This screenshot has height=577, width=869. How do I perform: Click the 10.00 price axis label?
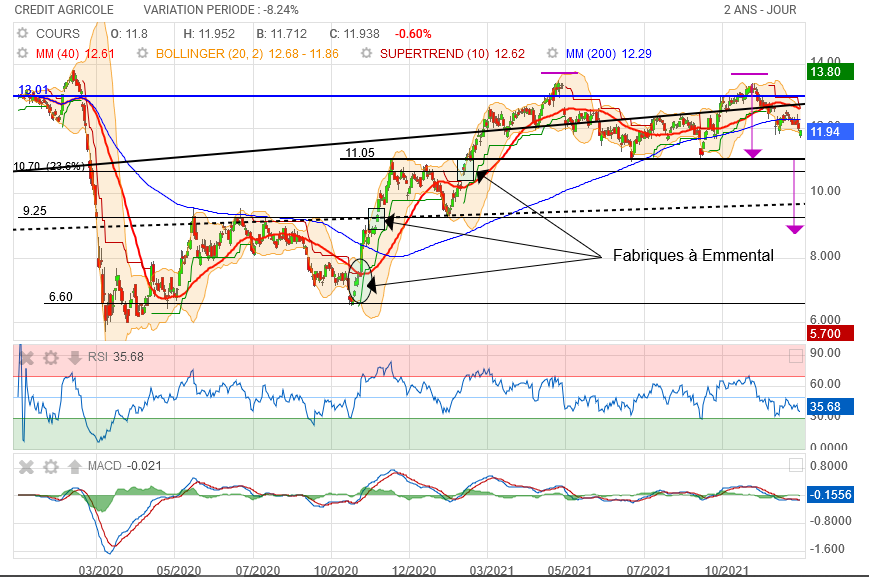click(825, 191)
